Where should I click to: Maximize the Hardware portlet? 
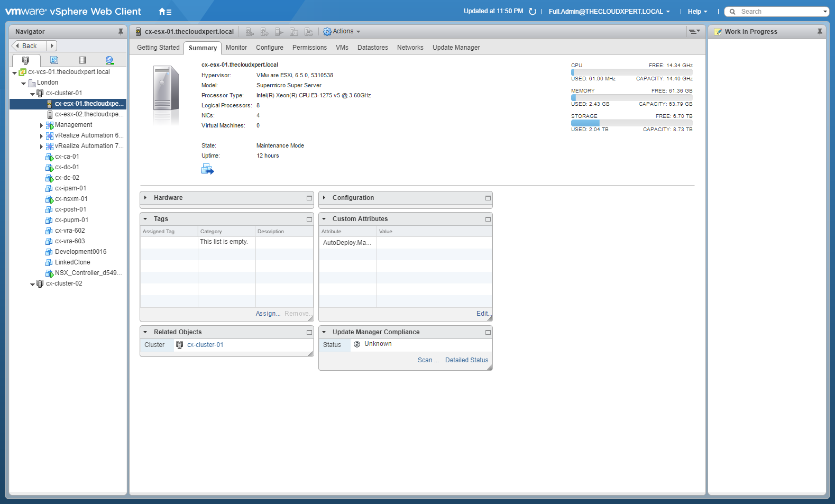tap(309, 198)
